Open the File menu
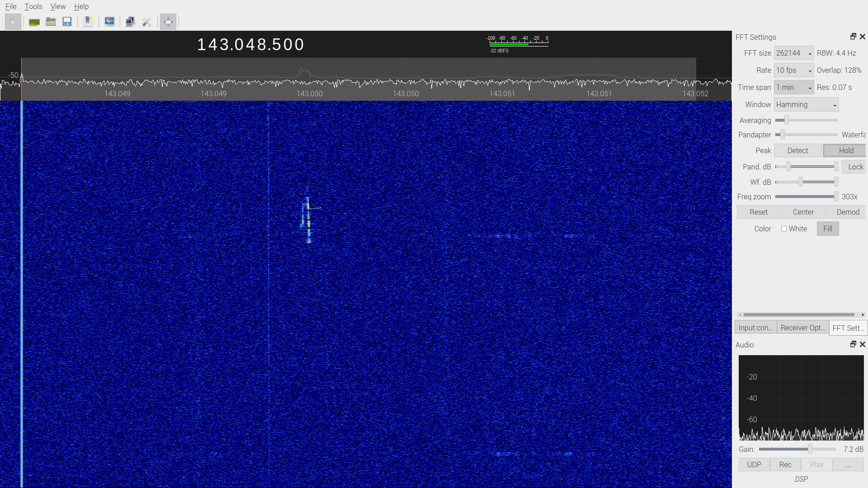 pos(11,6)
